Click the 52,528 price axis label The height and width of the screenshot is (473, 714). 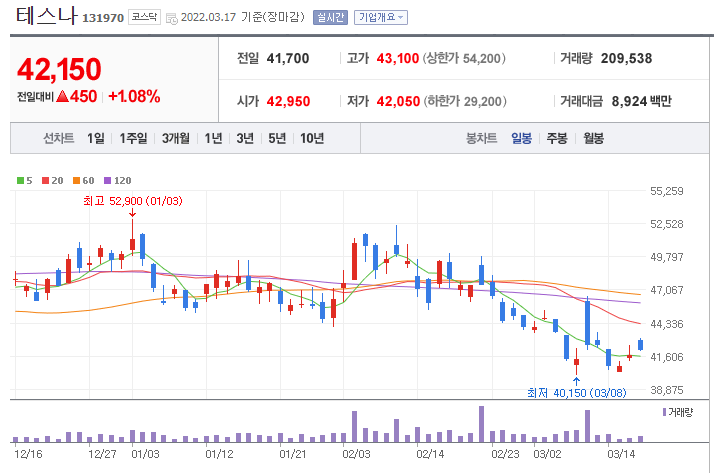[667, 224]
